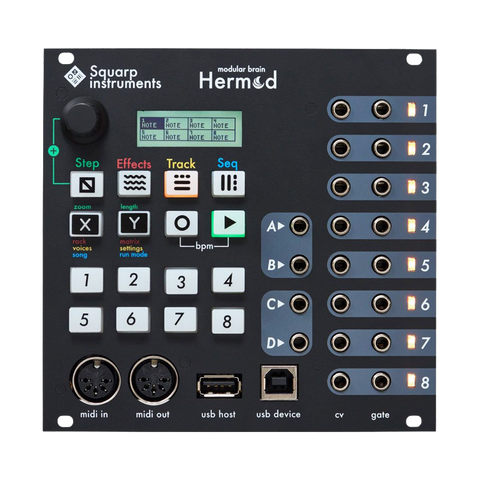Viewport: 480px width, 480px height.
Task: Select pad button 2
Action: tap(134, 280)
